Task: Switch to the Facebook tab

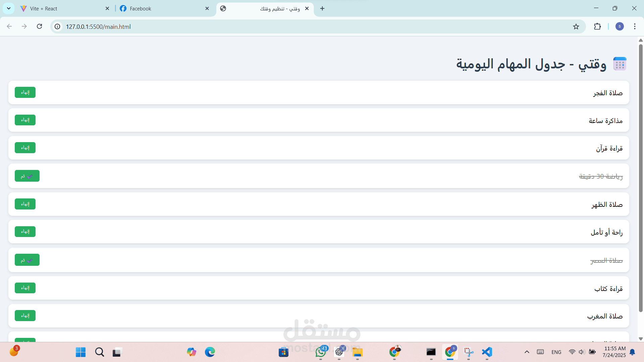Action: [165, 8]
